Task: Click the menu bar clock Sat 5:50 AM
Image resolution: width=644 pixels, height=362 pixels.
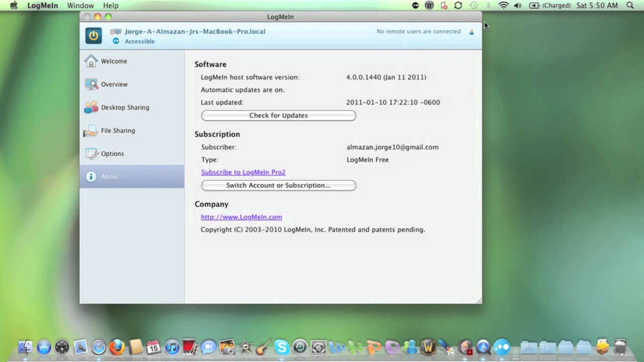Action: coord(597,6)
